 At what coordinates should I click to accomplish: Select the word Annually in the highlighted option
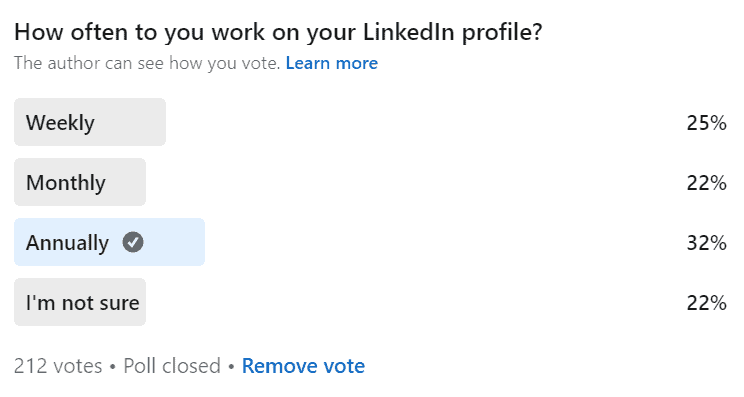tap(67, 243)
